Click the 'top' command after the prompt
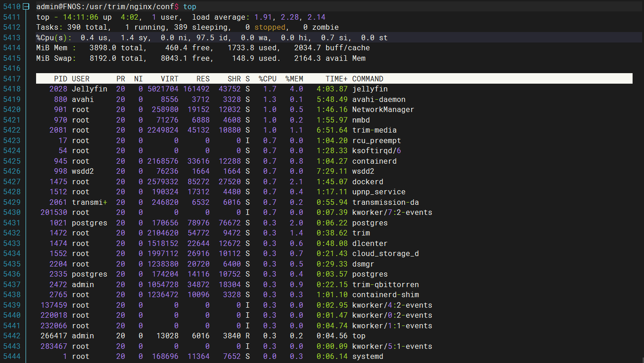Screen dimensions: 644x363 [190, 7]
